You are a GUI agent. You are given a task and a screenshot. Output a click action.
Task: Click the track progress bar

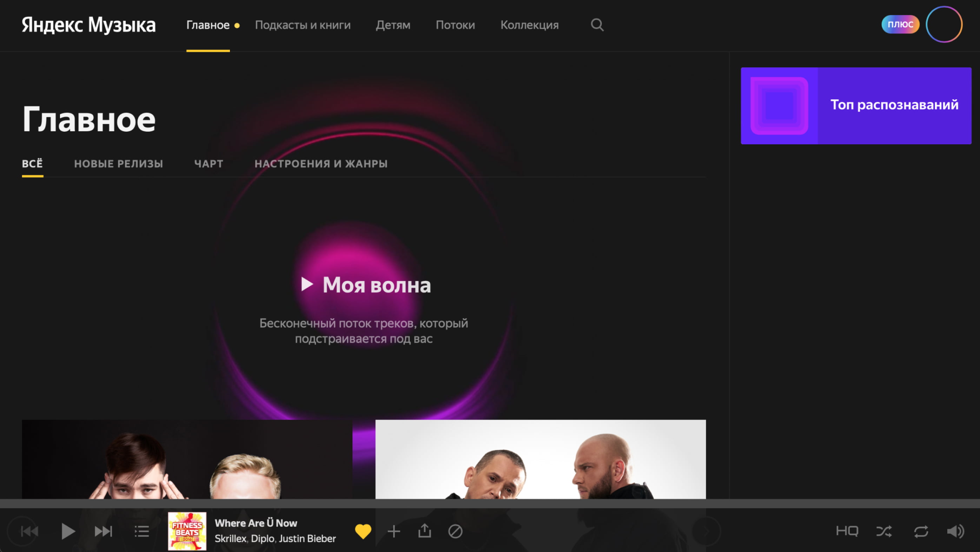[x=490, y=503]
